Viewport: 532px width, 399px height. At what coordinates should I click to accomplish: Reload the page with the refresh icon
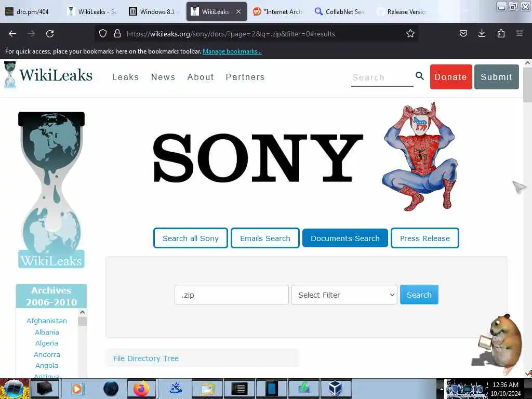click(x=50, y=34)
